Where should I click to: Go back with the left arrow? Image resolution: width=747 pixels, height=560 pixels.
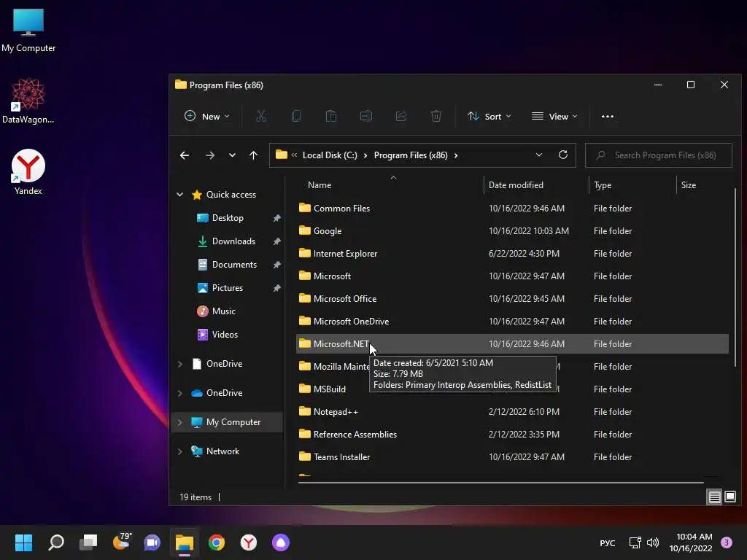185,155
